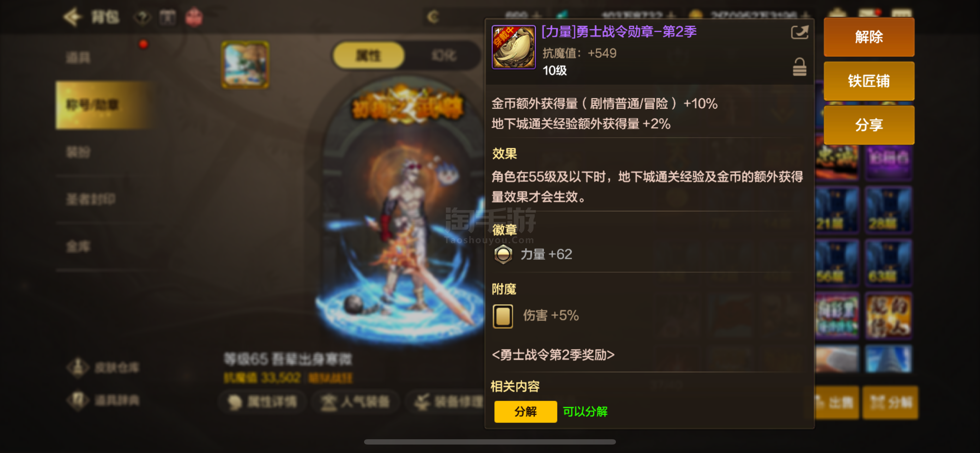Tap the back arrow beside 背包
Viewport: 980px width, 453px height.
tap(72, 17)
